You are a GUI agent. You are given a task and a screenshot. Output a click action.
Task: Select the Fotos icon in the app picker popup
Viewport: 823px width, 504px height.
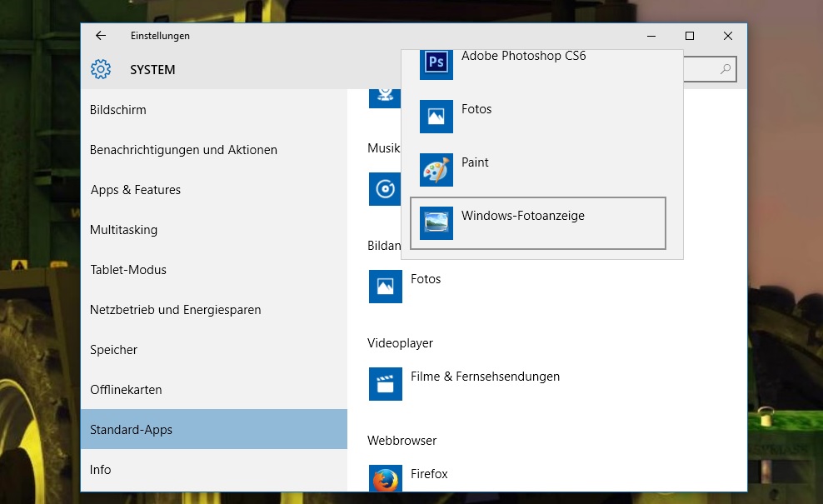[436, 117]
